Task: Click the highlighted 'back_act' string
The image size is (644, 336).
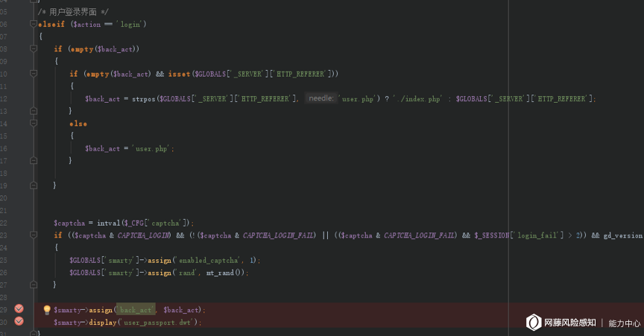Action: [x=136, y=310]
